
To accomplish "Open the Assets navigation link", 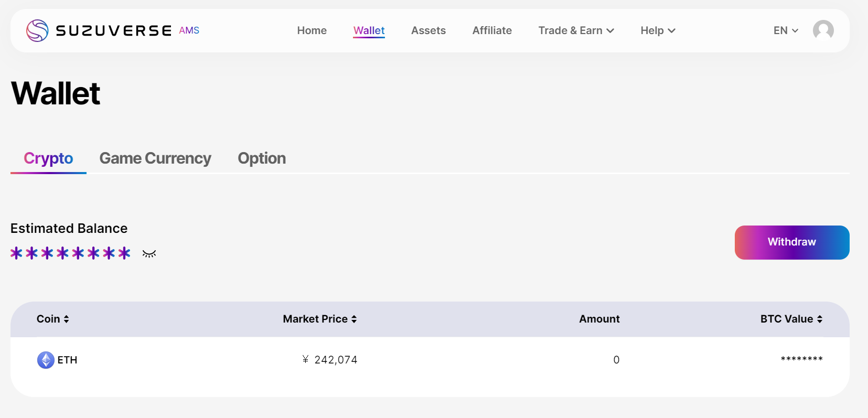I will [x=428, y=30].
